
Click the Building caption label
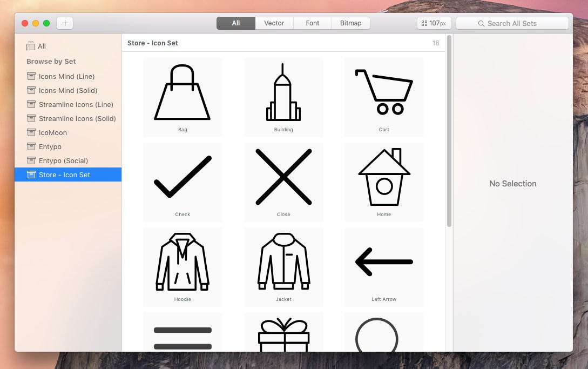pyautogui.click(x=283, y=130)
